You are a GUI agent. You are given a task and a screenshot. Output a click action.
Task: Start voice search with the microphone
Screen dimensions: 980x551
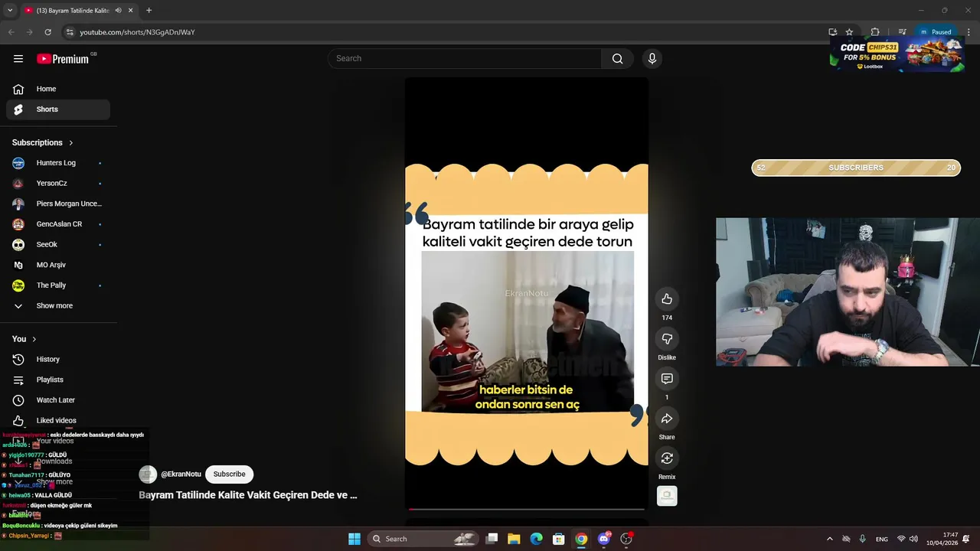coord(652,59)
